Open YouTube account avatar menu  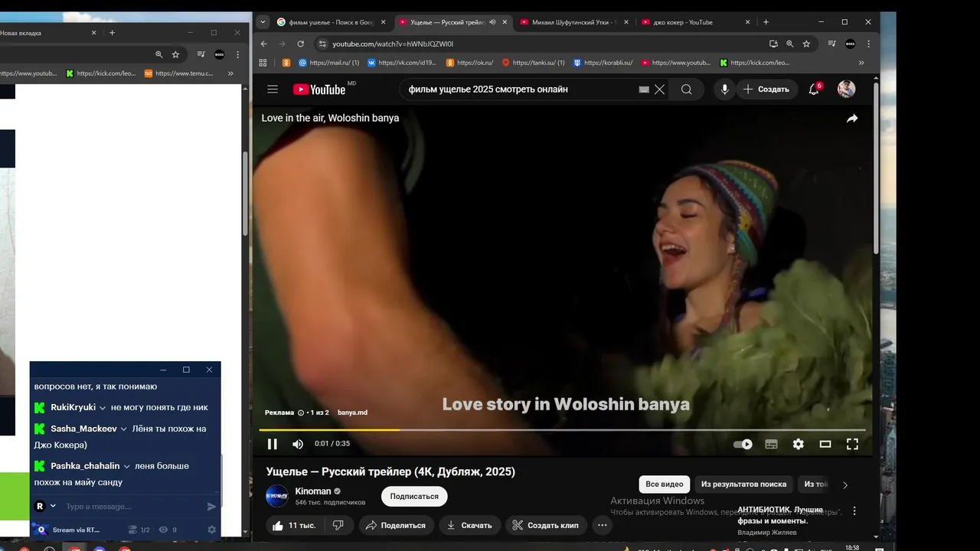pos(846,90)
